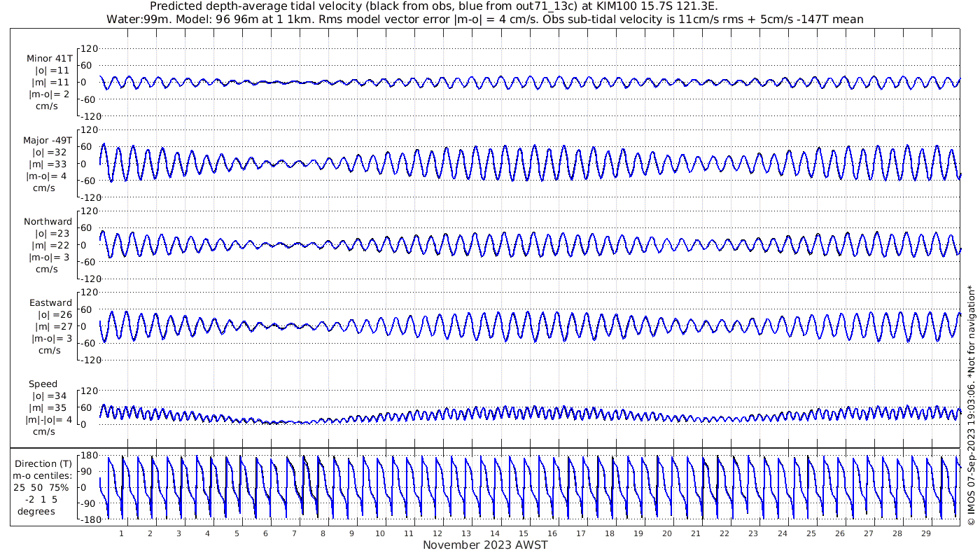Screen dimensions: 980x560
Task: Click day 20 on the x-axis
Action: click(x=667, y=533)
